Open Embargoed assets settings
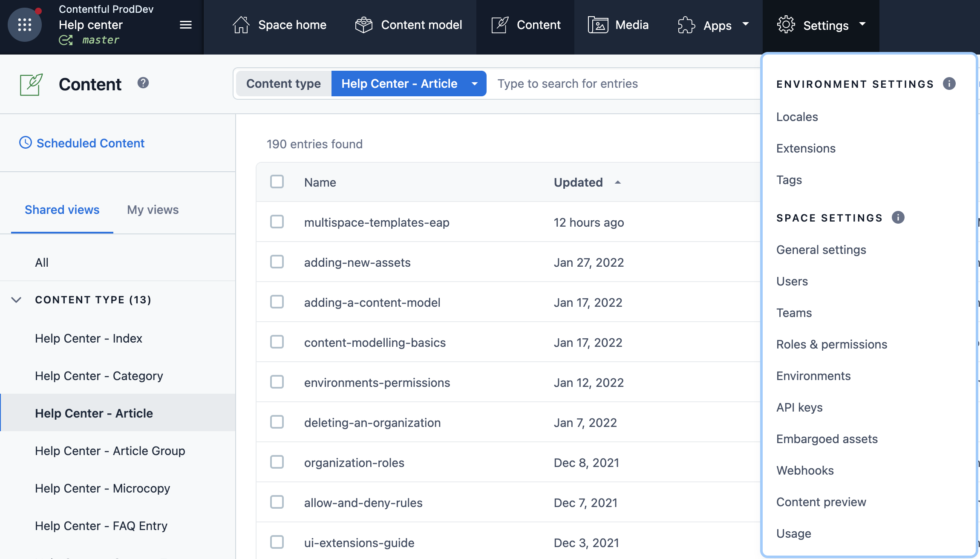Viewport: 980px width, 559px height. click(827, 439)
